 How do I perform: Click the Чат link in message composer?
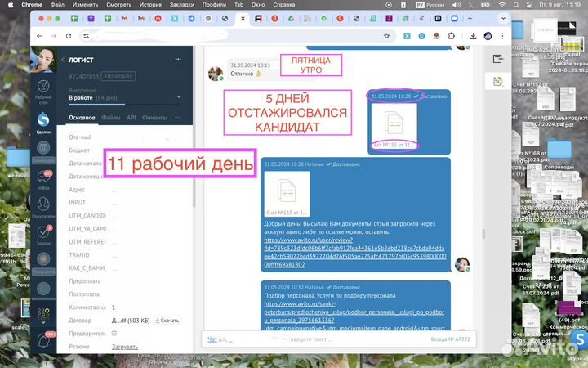[x=212, y=339]
